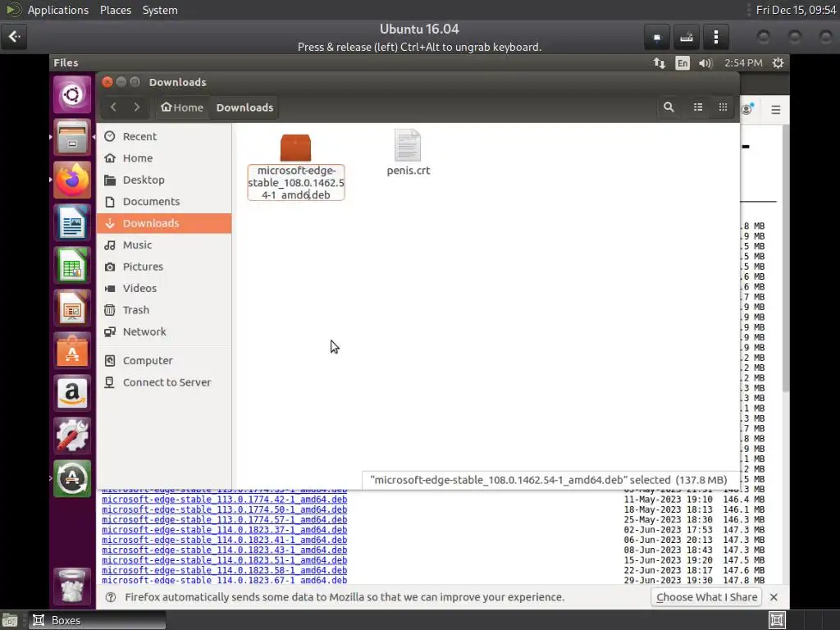Open the Ubuntu session gear menu
Image resolution: width=840 pixels, height=630 pixels.
[778, 63]
